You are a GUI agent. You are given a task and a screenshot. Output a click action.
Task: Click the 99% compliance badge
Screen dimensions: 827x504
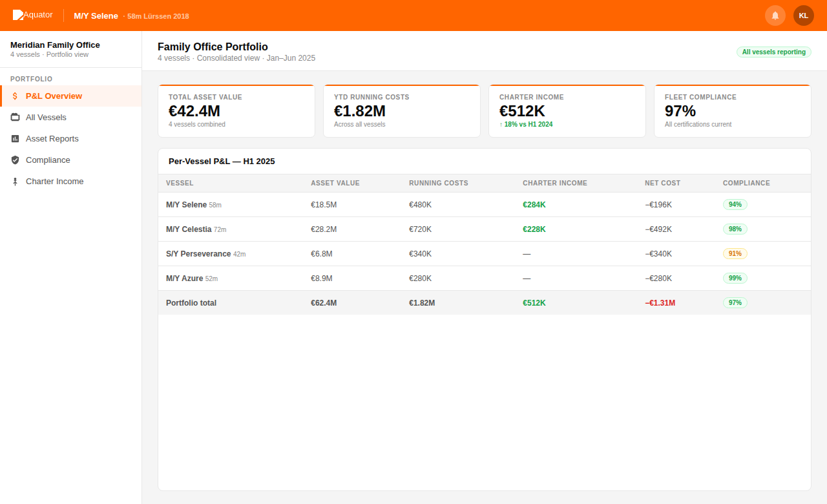[735, 278]
